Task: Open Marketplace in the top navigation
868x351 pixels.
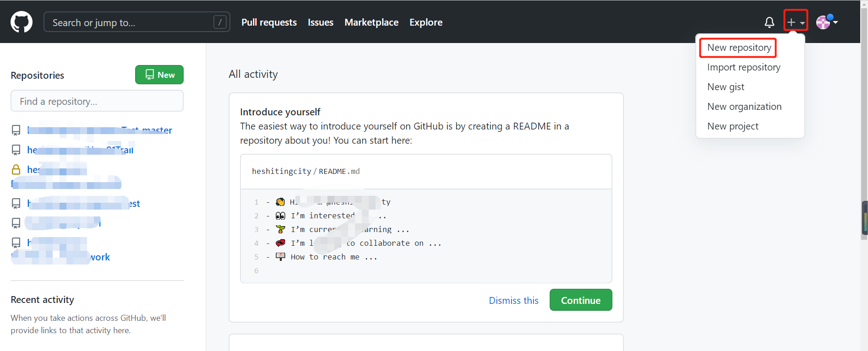Action: 371,22
